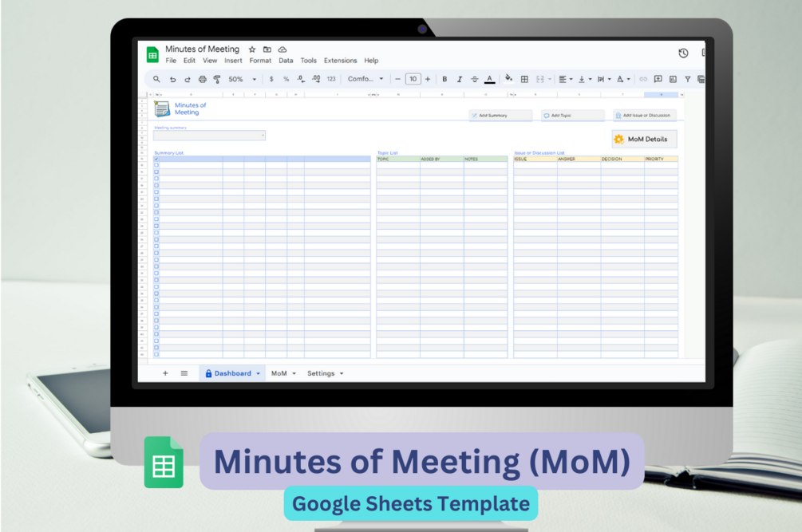Check the cloud save status icon
Screen dimensions: 802x532
282,49
